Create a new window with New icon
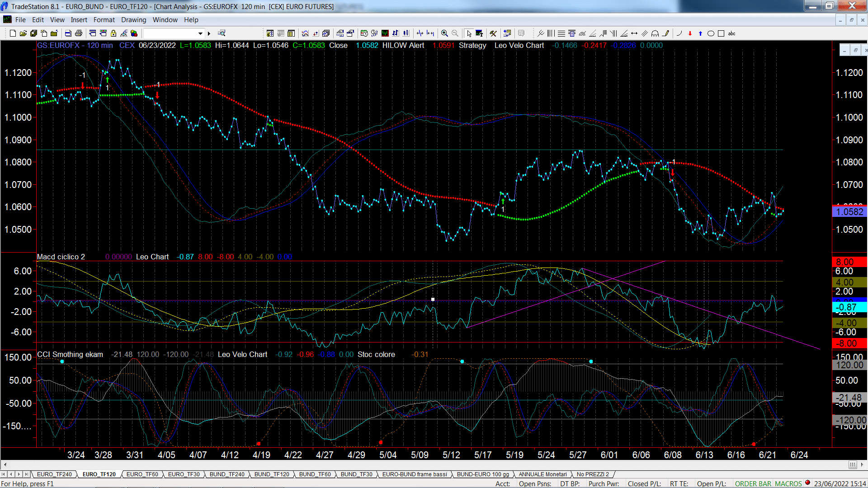 coord(13,33)
